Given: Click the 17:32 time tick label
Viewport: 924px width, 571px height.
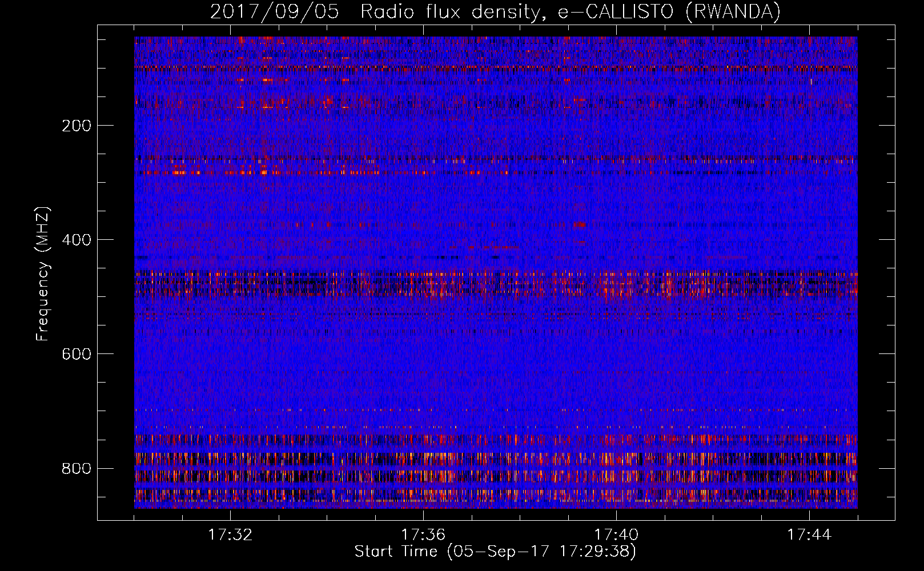Looking at the screenshot, I should (x=230, y=535).
